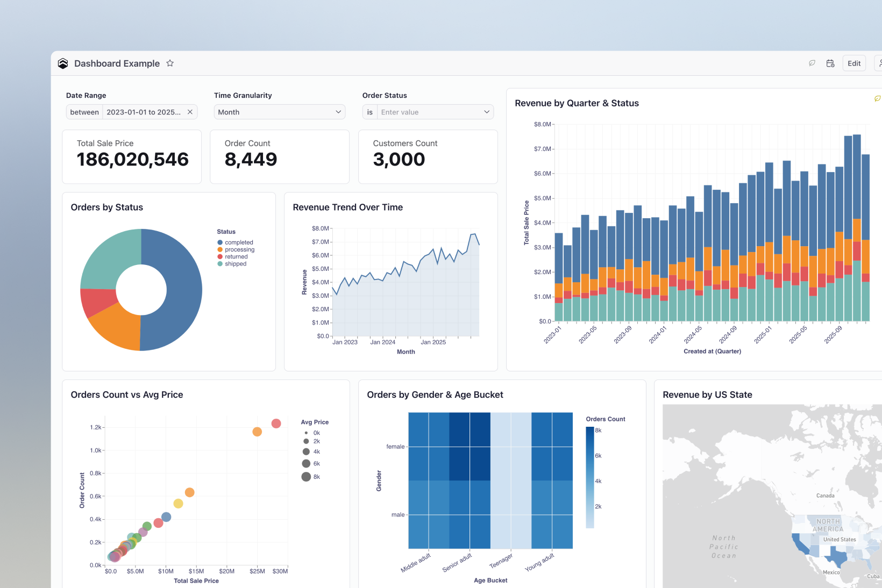Toggle 'shipped' in the Status legend
Image resolution: width=882 pixels, height=588 pixels.
[x=232, y=263]
